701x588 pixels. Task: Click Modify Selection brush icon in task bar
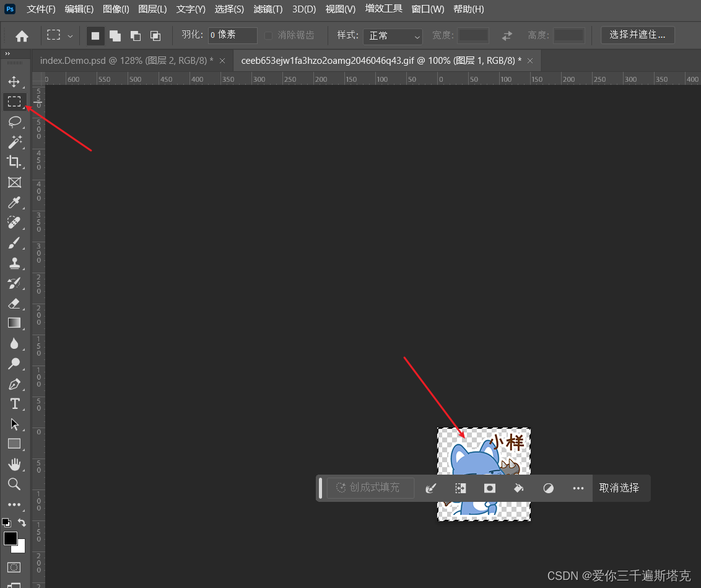[431, 488]
